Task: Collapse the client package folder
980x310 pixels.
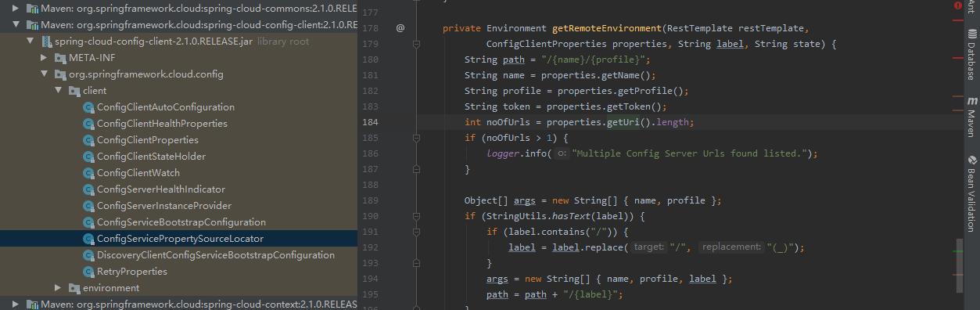Action: [58, 91]
